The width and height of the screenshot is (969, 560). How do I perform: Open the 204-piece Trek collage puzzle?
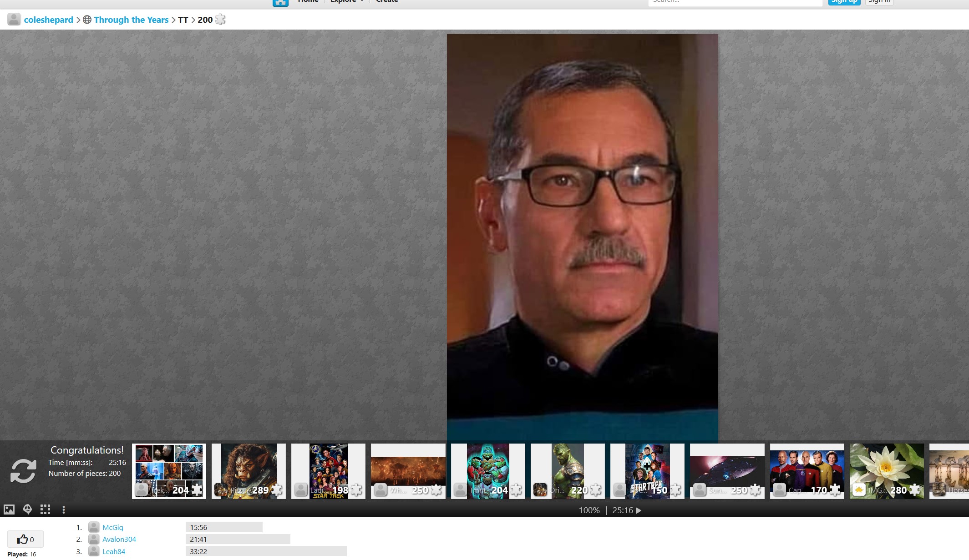[x=169, y=471]
